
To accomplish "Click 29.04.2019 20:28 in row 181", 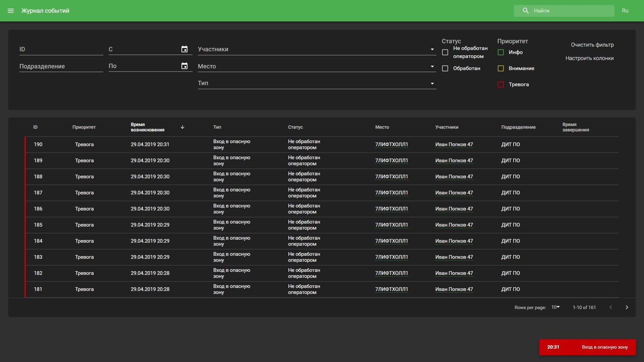I will click(x=150, y=289).
